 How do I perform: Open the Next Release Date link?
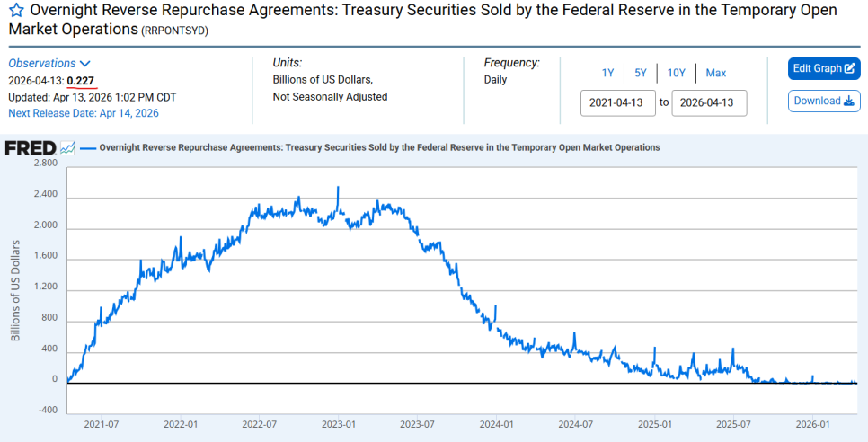click(84, 113)
